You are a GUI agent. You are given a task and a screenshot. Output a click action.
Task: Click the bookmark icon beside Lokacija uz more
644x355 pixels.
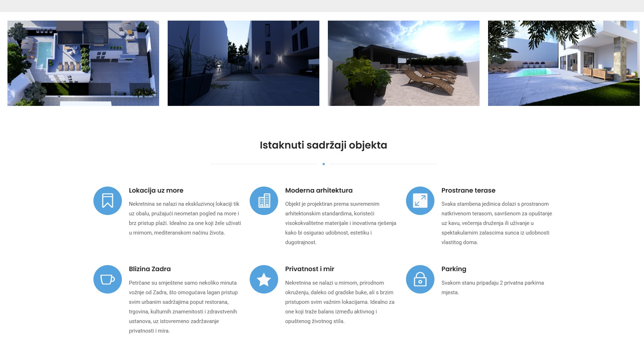tap(107, 201)
